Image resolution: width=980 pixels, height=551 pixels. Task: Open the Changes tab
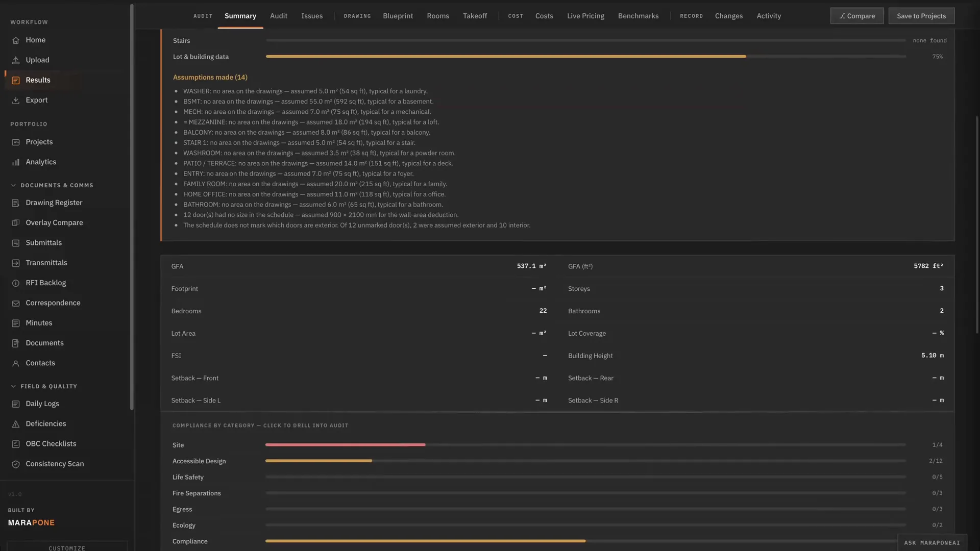click(729, 16)
